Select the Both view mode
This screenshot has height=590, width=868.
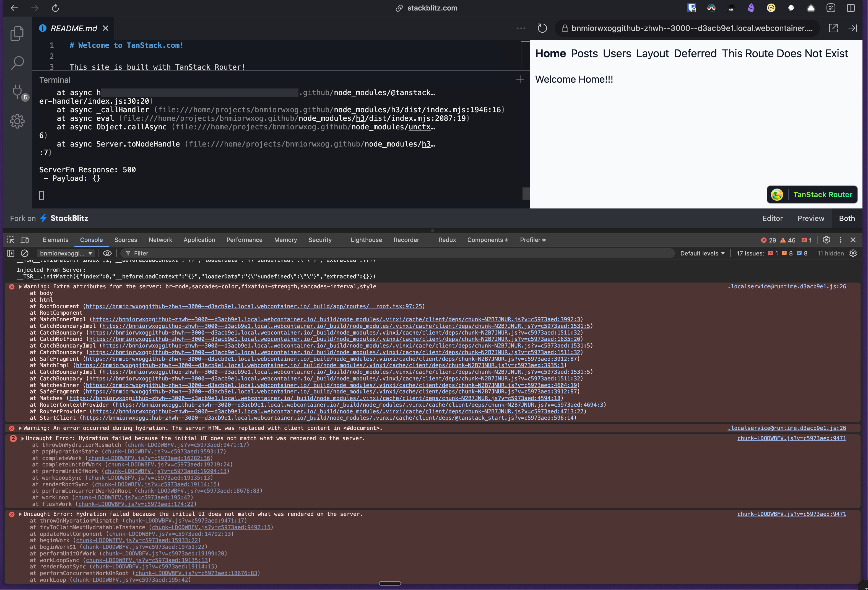coord(847,218)
